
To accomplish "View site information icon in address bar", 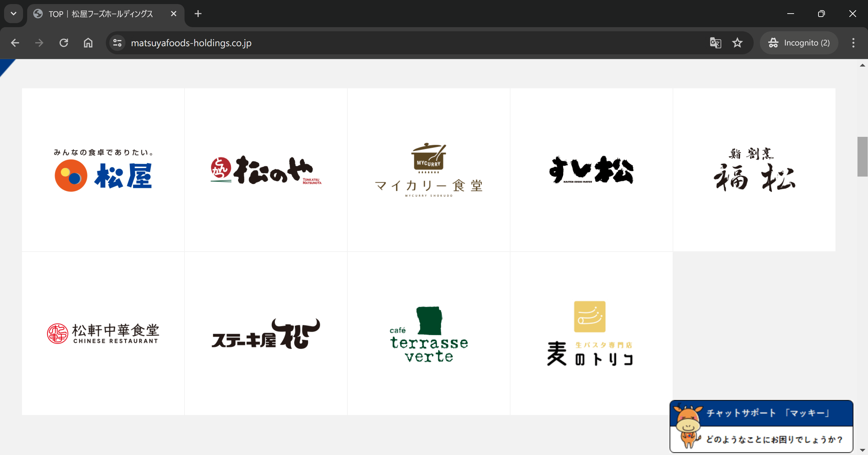I will pyautogui.click(x=117, y=43).
